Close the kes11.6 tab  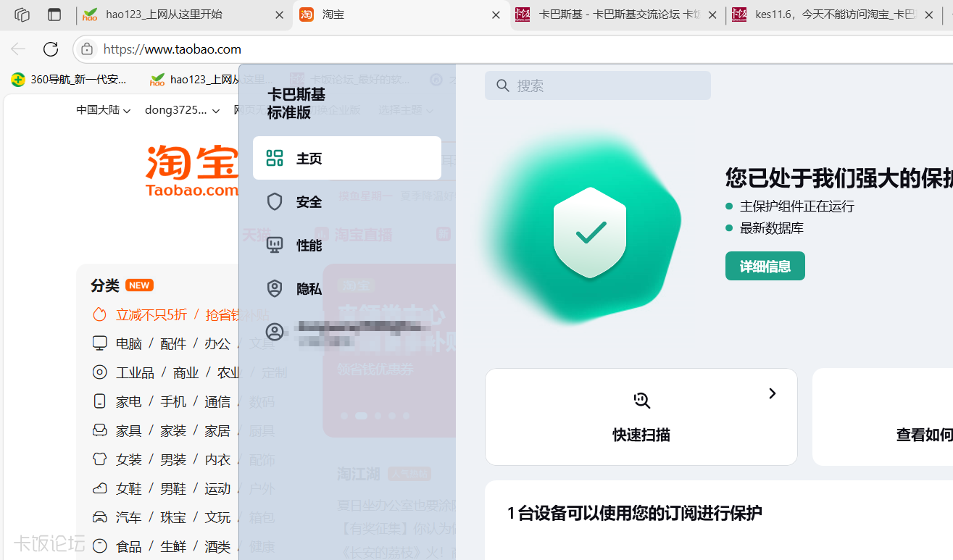929,14
